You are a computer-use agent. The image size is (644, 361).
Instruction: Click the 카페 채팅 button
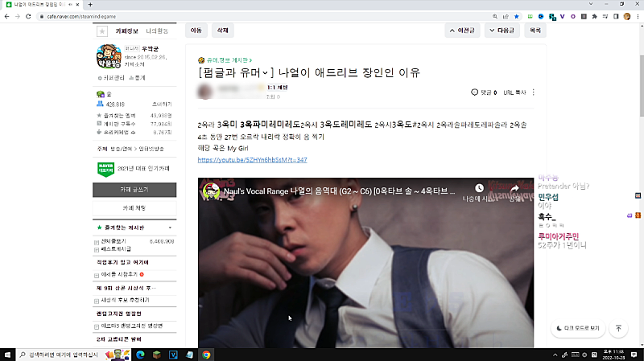point(134,208)
